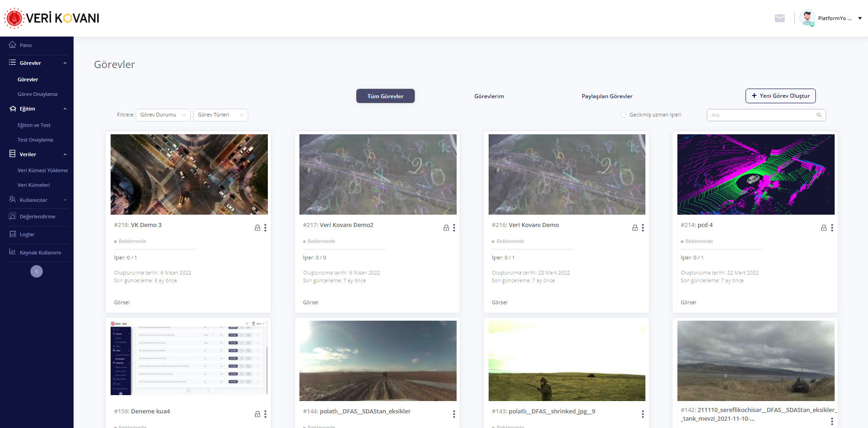Switch to Tüm Görevler tab
This screenshot has height=428, width=868.
tap(385, 96)
